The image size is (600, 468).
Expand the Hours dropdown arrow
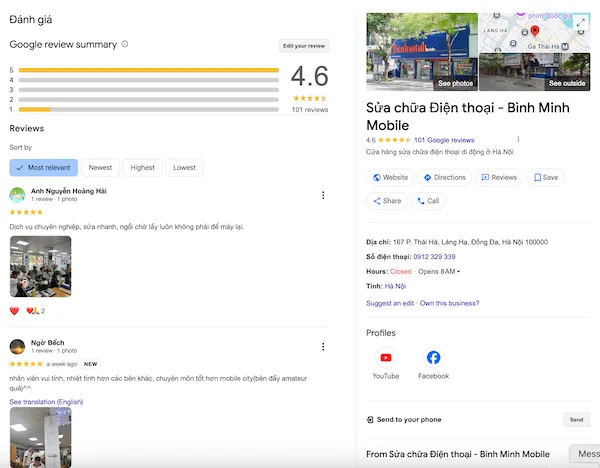click(459, 271)
